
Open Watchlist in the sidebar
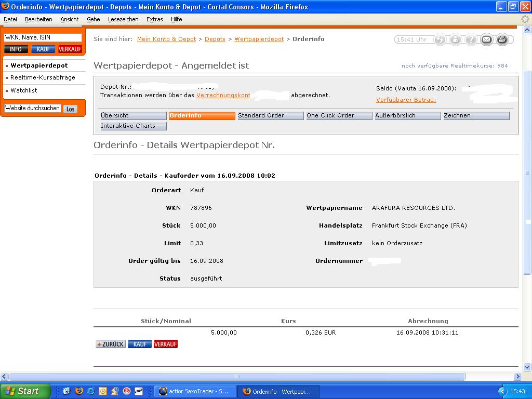click(x=24, y=90)
